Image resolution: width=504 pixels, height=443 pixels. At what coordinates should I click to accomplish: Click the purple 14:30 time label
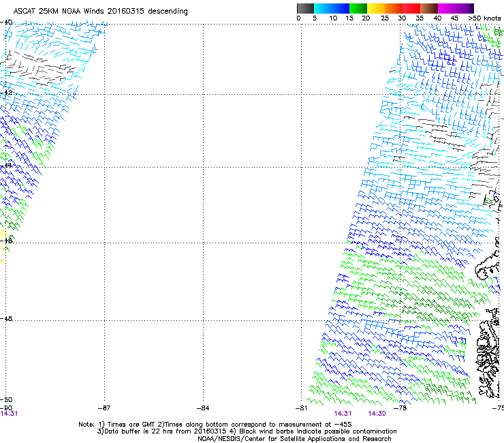377,414
